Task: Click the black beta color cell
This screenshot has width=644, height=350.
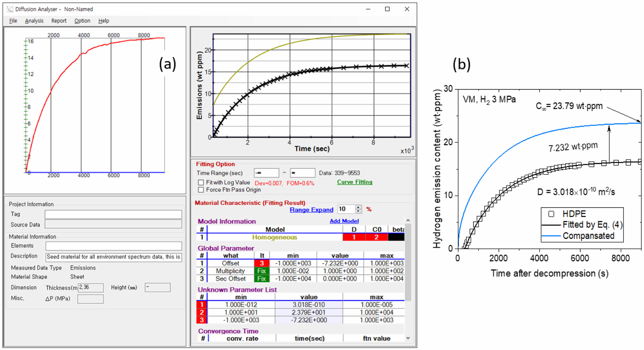Action: [x=396, y=237]
